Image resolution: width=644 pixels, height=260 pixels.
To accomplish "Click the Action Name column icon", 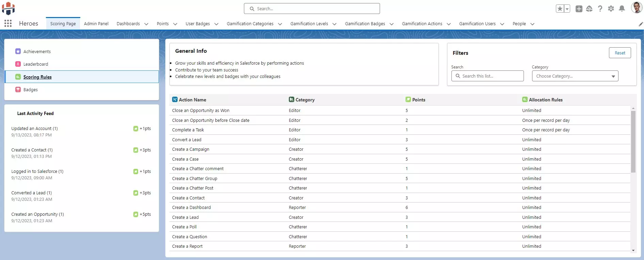I will point(175,99).
